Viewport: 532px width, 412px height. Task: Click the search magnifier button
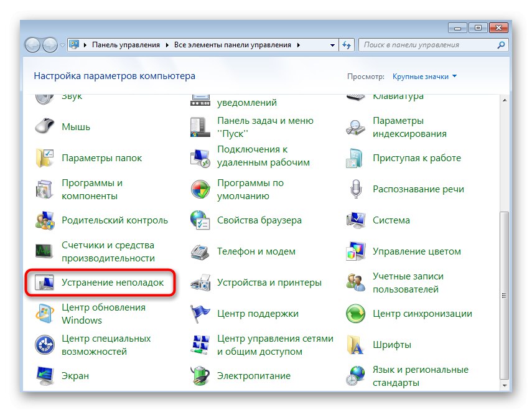pyautogui.click(x=501, y=45)
